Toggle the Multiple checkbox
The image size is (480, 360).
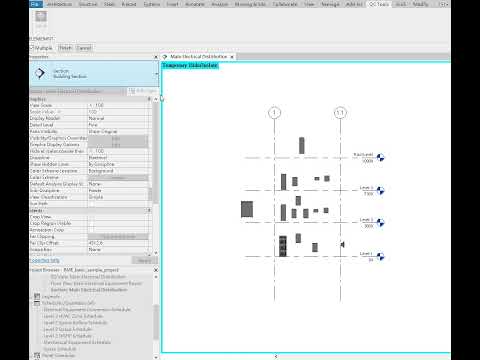point(32,48)
